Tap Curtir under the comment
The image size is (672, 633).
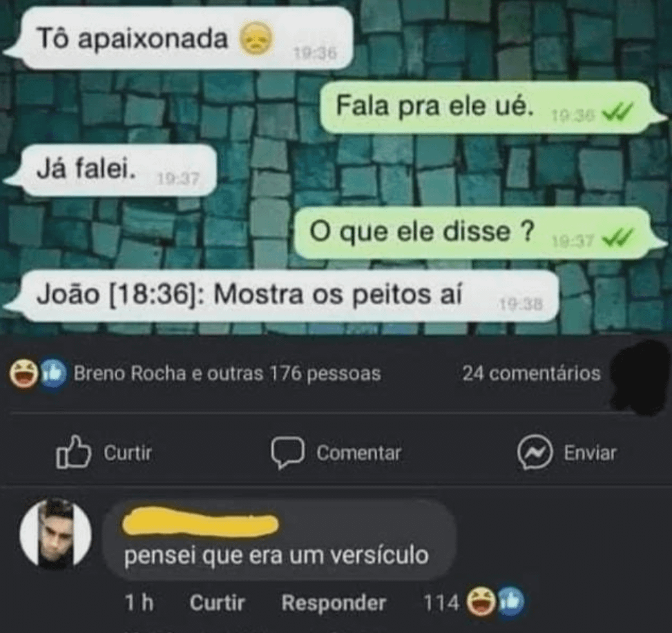click(217, 603)
